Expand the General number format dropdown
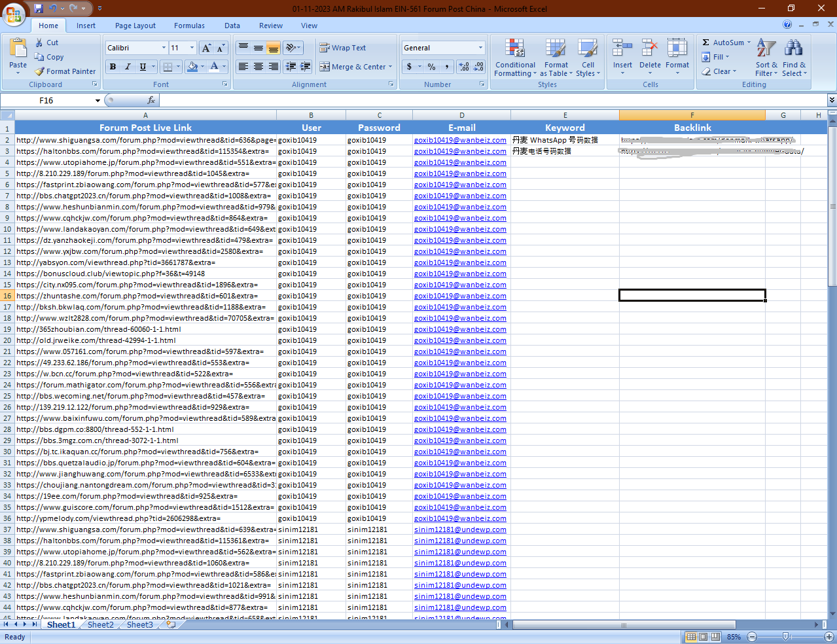The height and width of the screenshot is (644, 837). coord(480,48)
